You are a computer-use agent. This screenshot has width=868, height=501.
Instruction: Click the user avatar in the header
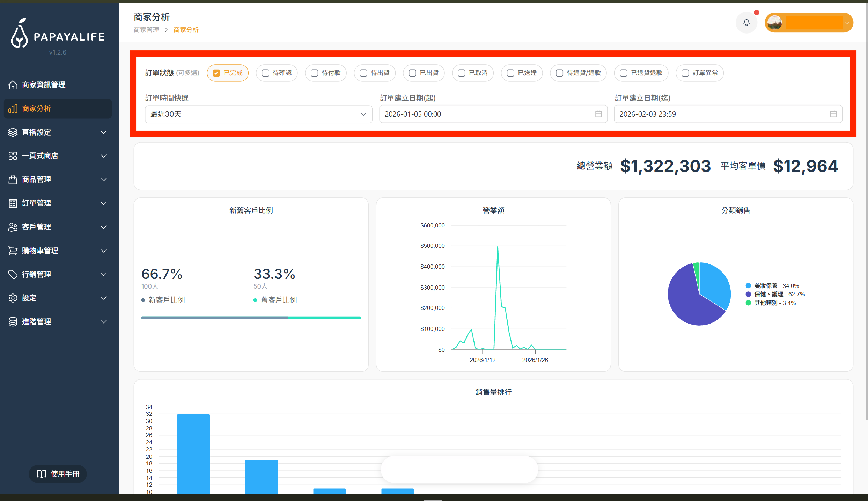(x=775, y=23)
